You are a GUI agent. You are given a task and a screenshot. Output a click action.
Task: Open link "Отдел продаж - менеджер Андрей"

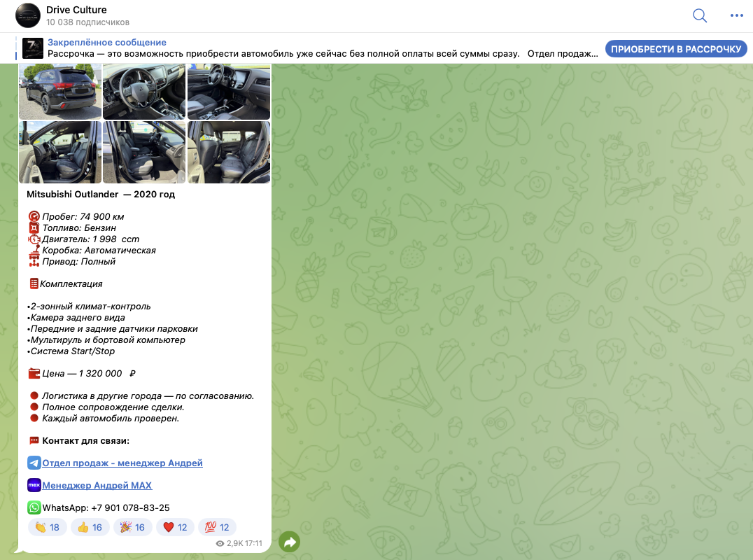pos(122,463)
